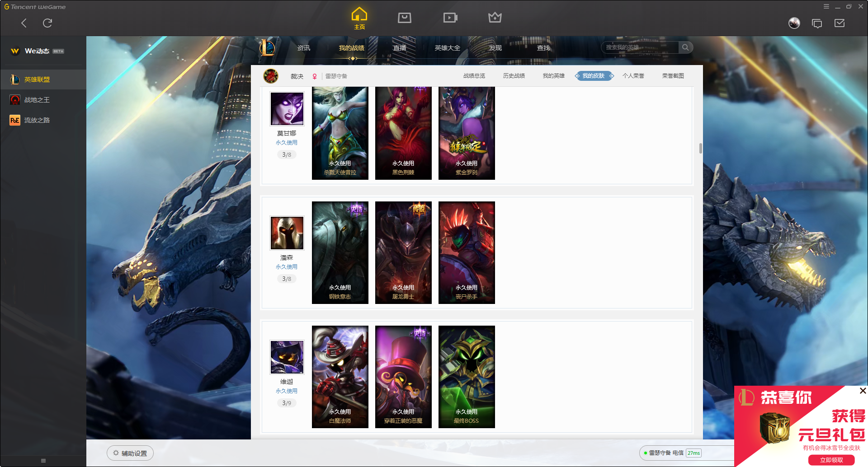Open the Home tab icon

359,18
